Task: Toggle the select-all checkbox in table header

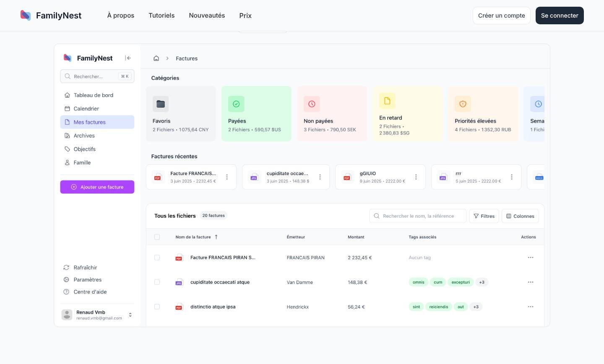Action: pyautogui.click(x=157, y=237)
